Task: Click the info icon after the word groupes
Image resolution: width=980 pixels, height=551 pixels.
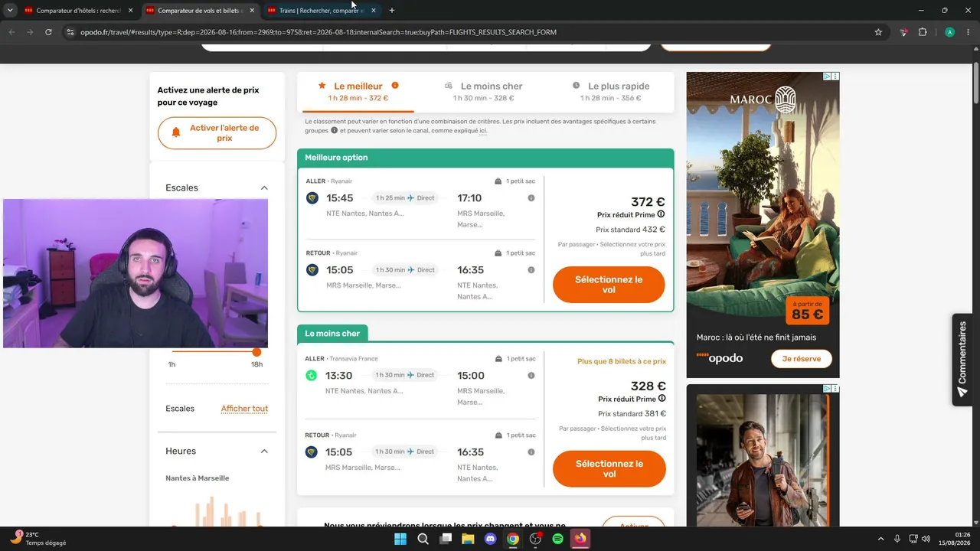Action: click(x=334, y=130)
